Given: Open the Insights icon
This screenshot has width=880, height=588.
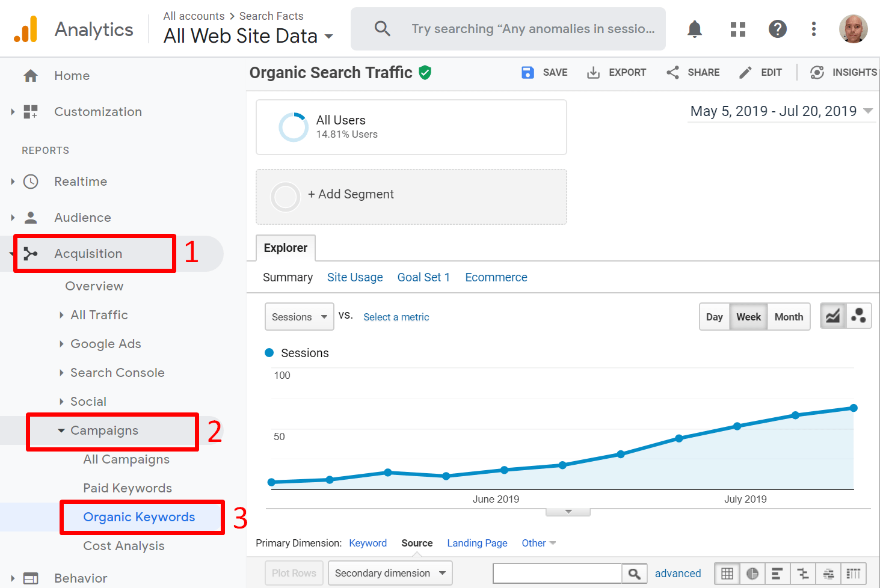Looking at the screenshot, I should pos(817,73).
